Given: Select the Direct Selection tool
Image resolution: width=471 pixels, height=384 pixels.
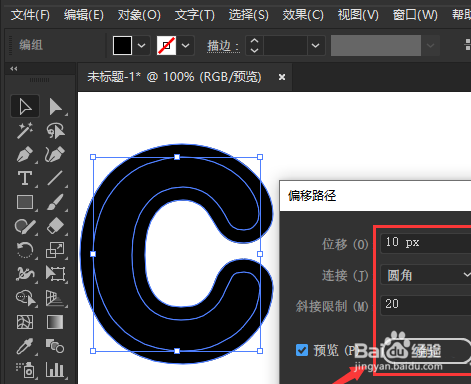Looking at the screenshot, I should point(55,106).
